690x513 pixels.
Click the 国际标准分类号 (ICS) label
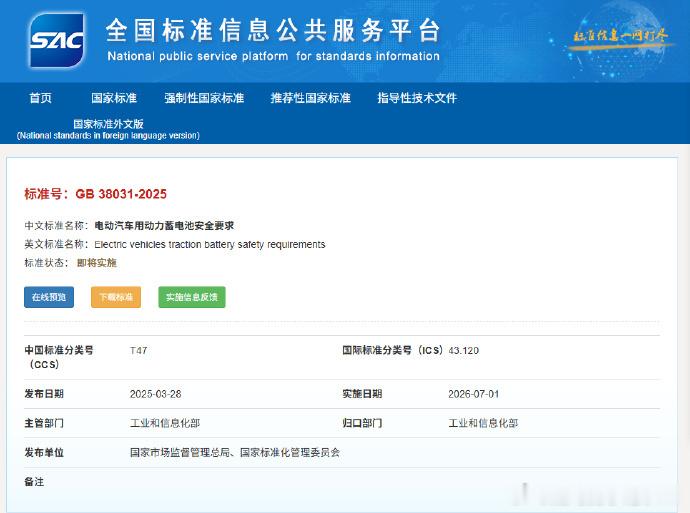[x=392, y=350]
